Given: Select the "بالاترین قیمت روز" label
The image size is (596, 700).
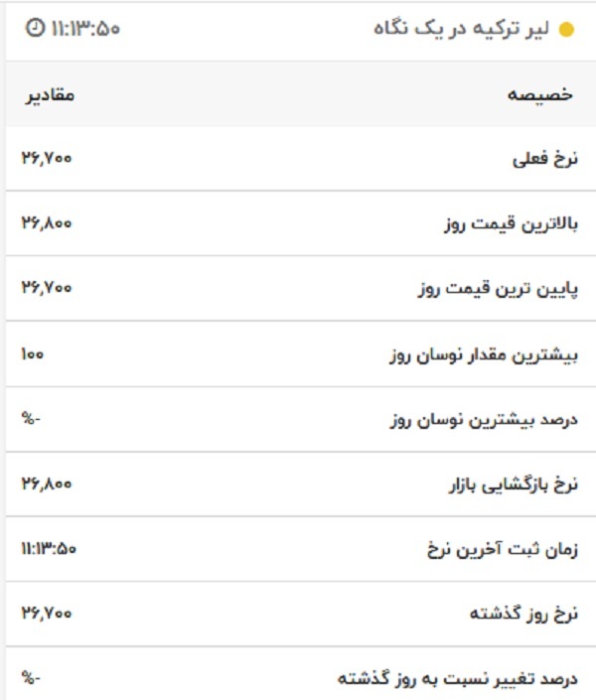Looking at the screenshot, I should pos(510,223).
